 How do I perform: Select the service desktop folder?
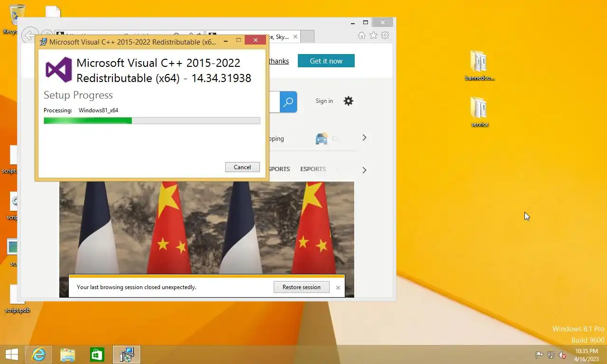click(x=479, y=112)
